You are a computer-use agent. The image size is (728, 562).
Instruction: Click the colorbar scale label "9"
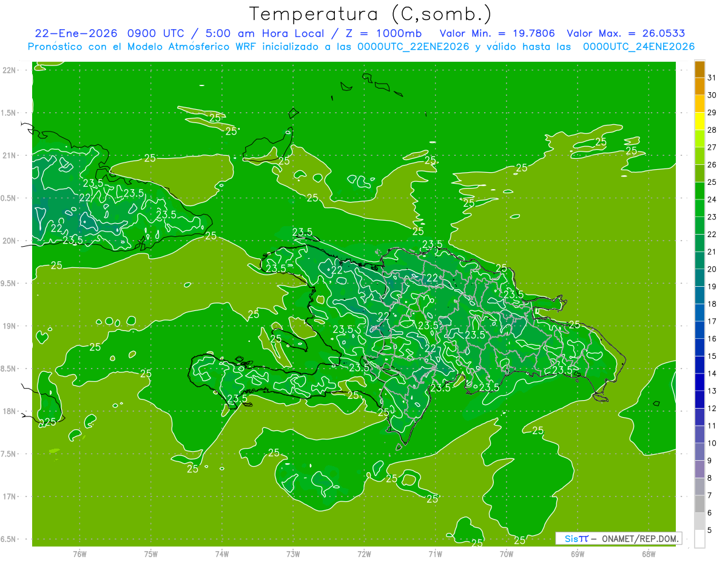[710, 461]
